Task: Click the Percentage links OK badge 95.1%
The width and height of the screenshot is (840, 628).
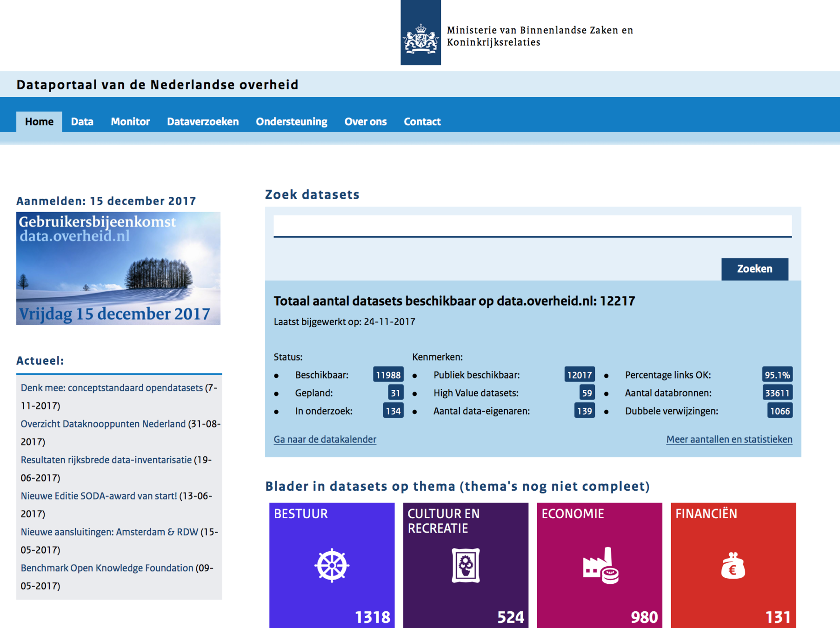Action: pyautogui.click(x=777, y=375)
